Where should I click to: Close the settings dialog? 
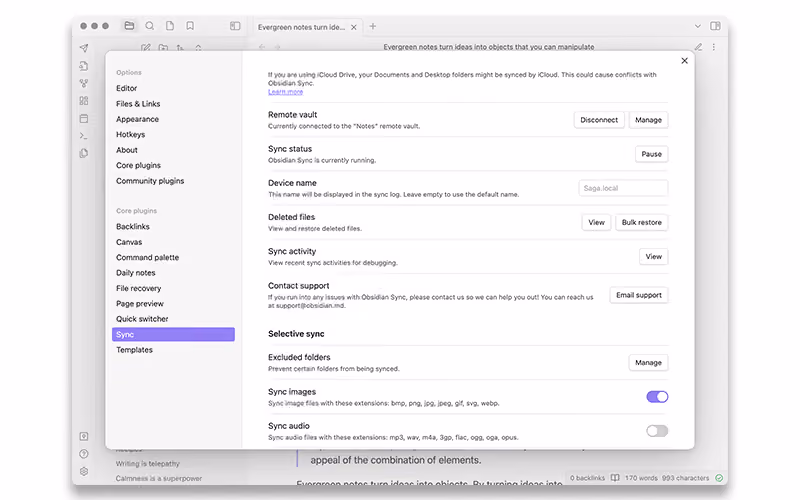click(x=684, y=61)
